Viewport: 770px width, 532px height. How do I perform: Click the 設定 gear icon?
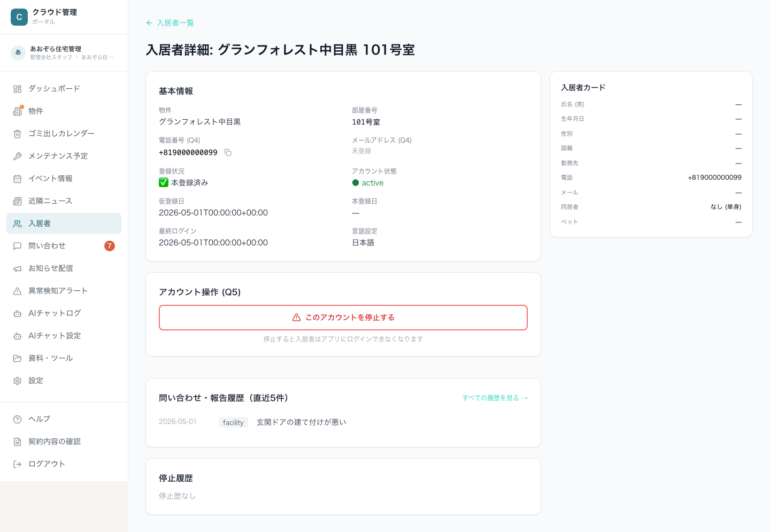(x=18, y=381)
